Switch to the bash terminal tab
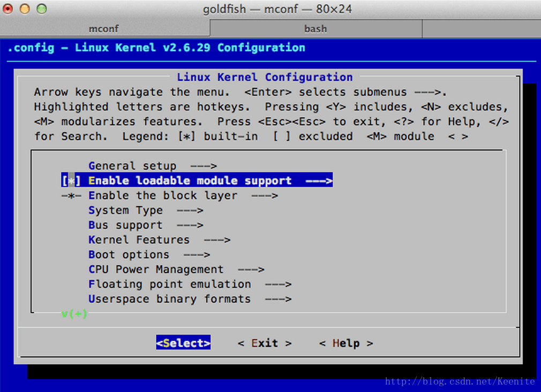The width and height of the screenshot is (541, 392). tap(315, 28)
